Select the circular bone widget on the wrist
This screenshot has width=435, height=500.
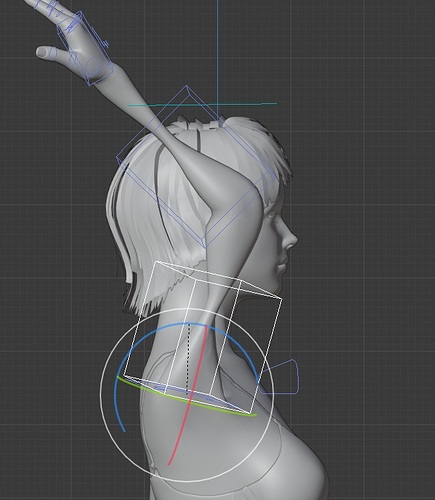[x=94, y=66]
